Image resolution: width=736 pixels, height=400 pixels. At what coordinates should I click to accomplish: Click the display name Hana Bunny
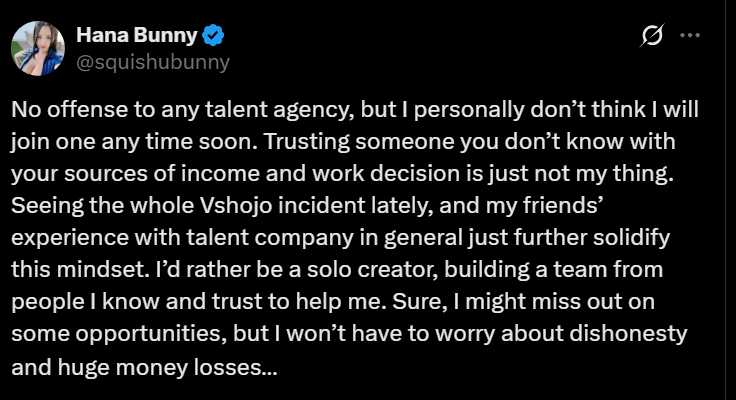tap(137, 35)
